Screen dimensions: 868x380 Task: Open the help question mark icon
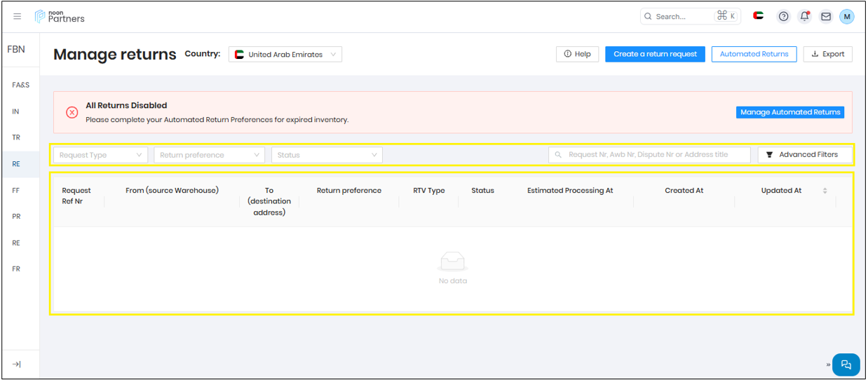pyautogui.click(x=784, y=16)
